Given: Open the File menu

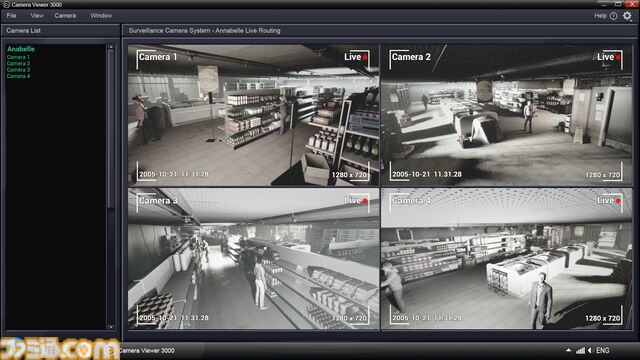Looking at the screenshot, I should 11,16.
